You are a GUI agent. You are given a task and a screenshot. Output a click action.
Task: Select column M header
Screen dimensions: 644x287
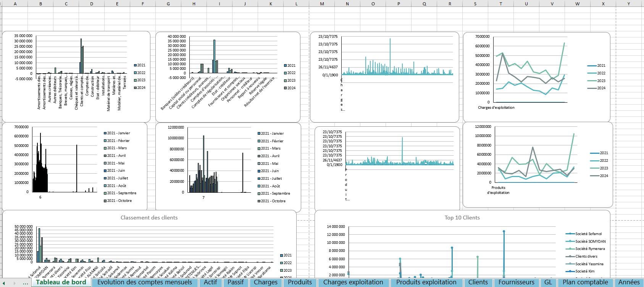tap(322, 4)
